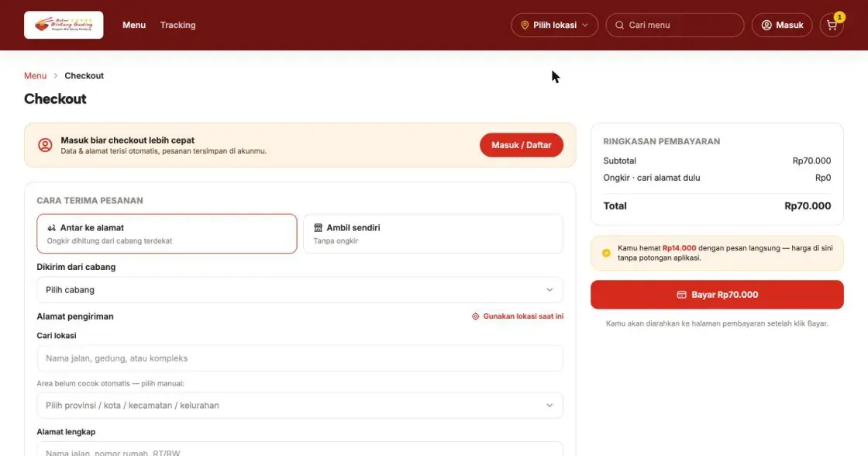The width and height of the screenshot is (868, 456).
Task: Click the Bayar Rp70.000 button
Action: pyautogui.click(x=717, y=295)
